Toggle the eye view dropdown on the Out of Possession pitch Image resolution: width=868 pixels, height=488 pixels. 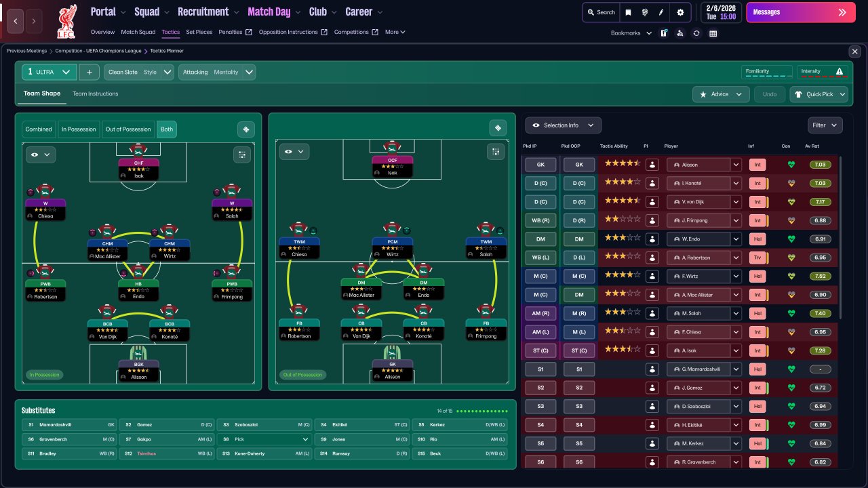(294, 152)
